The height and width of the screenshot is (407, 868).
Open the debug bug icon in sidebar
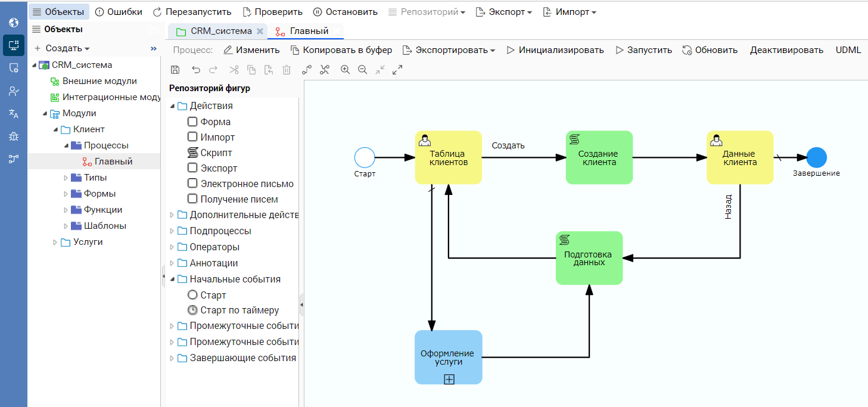14,136
